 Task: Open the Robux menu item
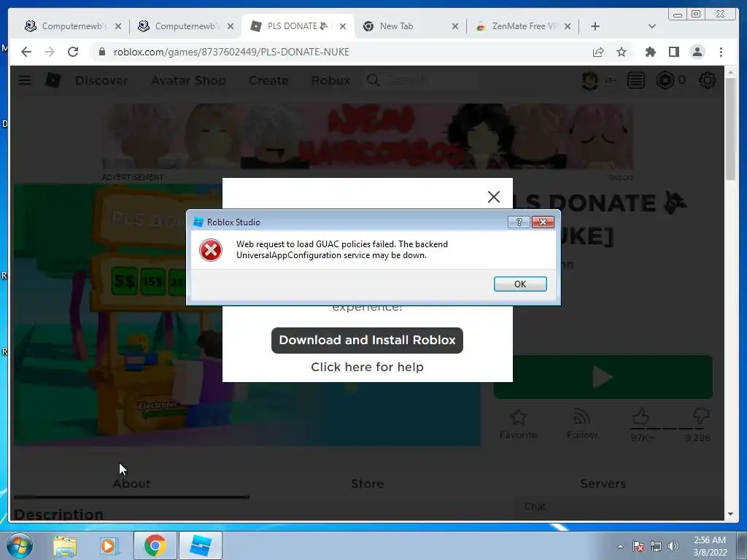click(x=330, y=80)
